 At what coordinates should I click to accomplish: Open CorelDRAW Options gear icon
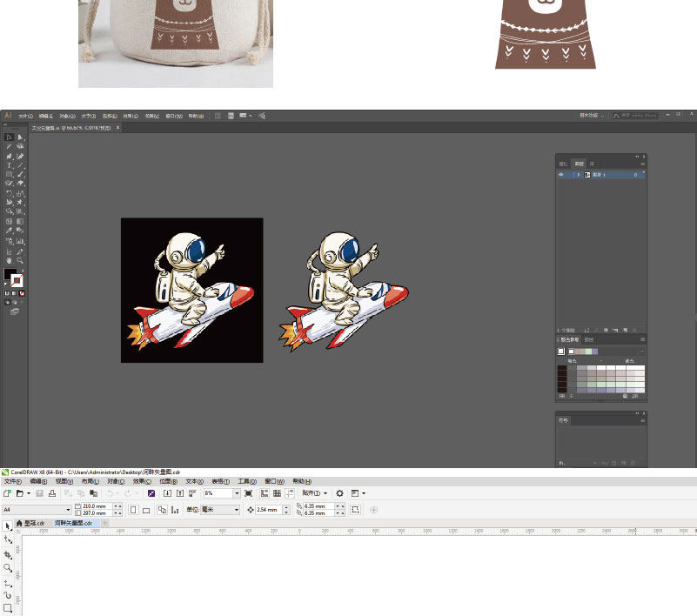click(339, 493)
